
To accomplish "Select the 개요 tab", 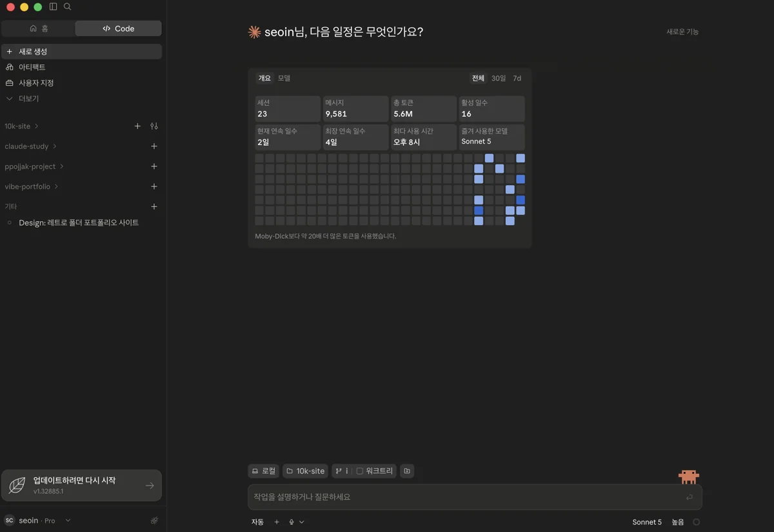I will coord(264,78).
